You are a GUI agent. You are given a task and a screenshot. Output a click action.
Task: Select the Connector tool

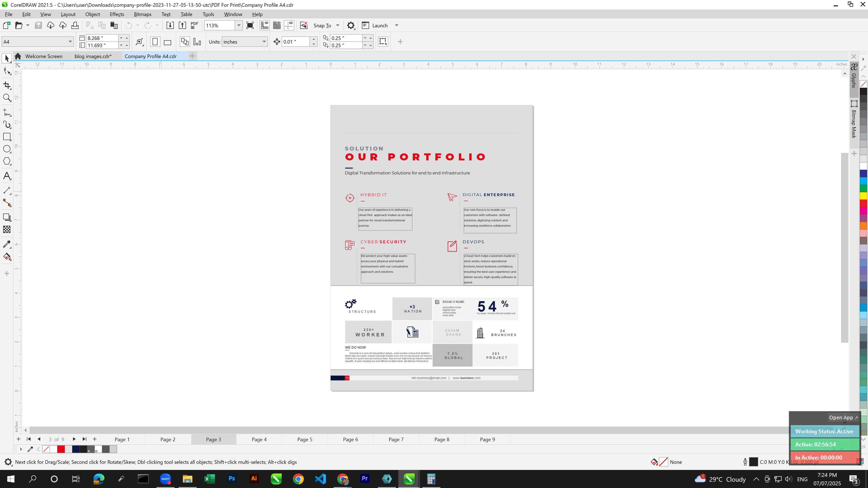[7, 202]
